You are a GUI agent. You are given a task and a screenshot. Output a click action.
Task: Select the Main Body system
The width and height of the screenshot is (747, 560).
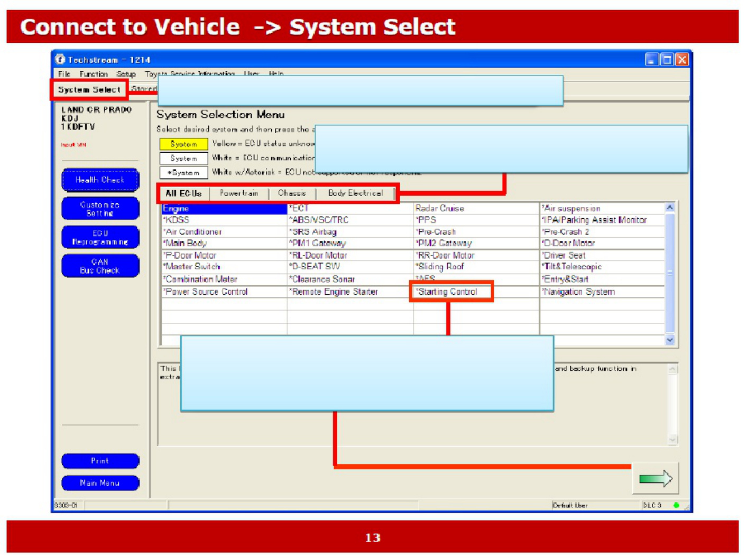pyautogui.click(x=224, y=243)
